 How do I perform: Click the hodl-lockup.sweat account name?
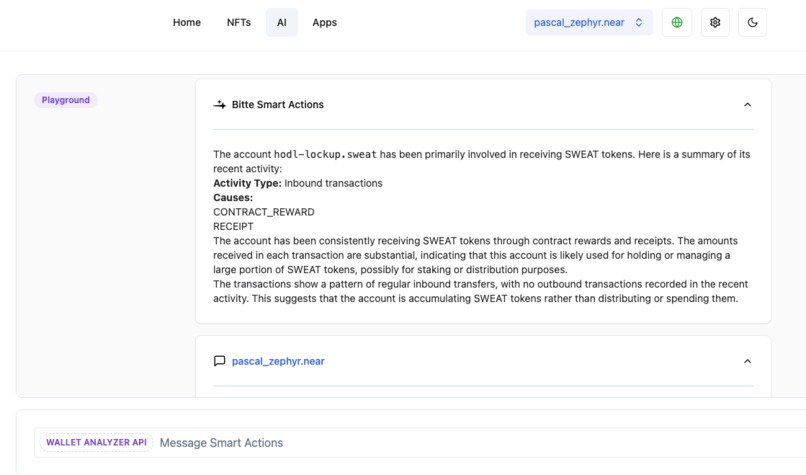point(325,154)
